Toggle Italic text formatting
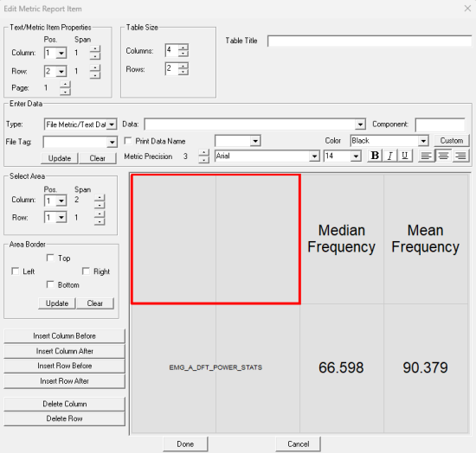The width and height of the screenshot is (476, 453). 389,156
